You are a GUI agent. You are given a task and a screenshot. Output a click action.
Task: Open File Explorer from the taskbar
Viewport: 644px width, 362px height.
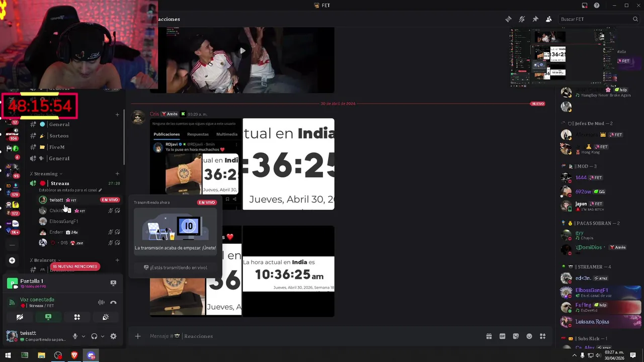[x=41, y=355]
